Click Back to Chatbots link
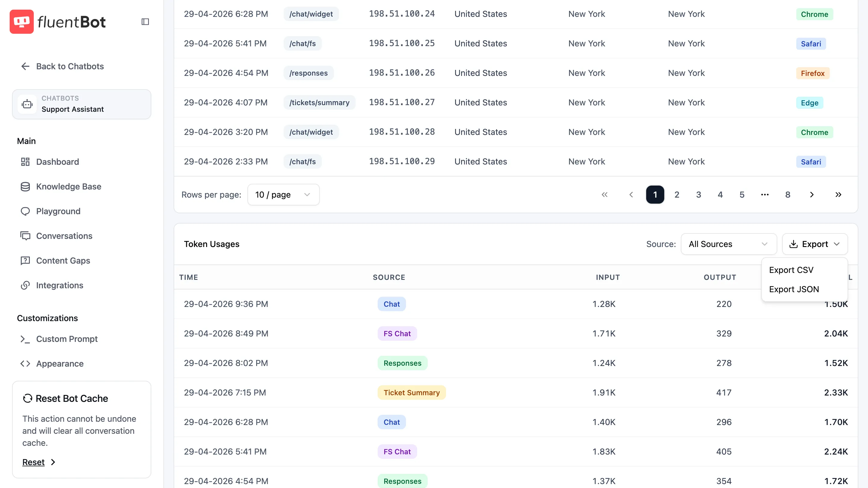Screen dimensions: 868x488 (70, 66)
